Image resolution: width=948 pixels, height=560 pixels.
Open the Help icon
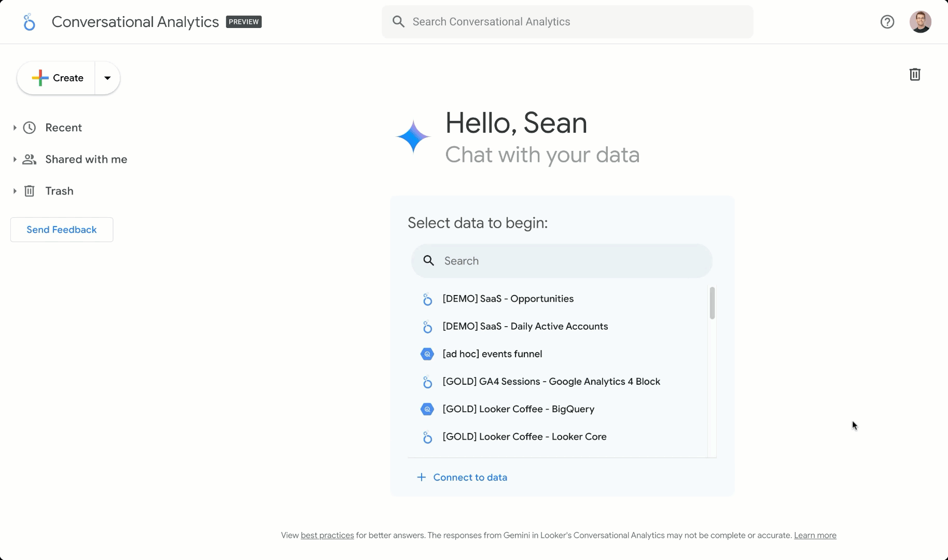pos(887,22)
